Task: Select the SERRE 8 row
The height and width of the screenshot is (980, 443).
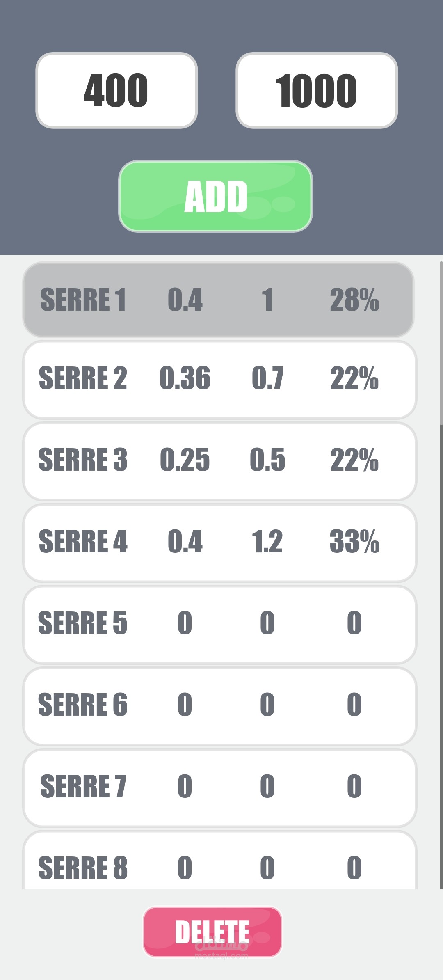Action: [219, 866]
